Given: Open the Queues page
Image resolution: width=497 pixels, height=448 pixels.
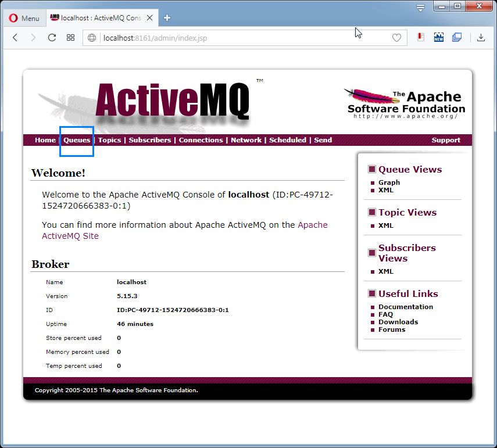Looking at the screenshot, I should point(77,140).
